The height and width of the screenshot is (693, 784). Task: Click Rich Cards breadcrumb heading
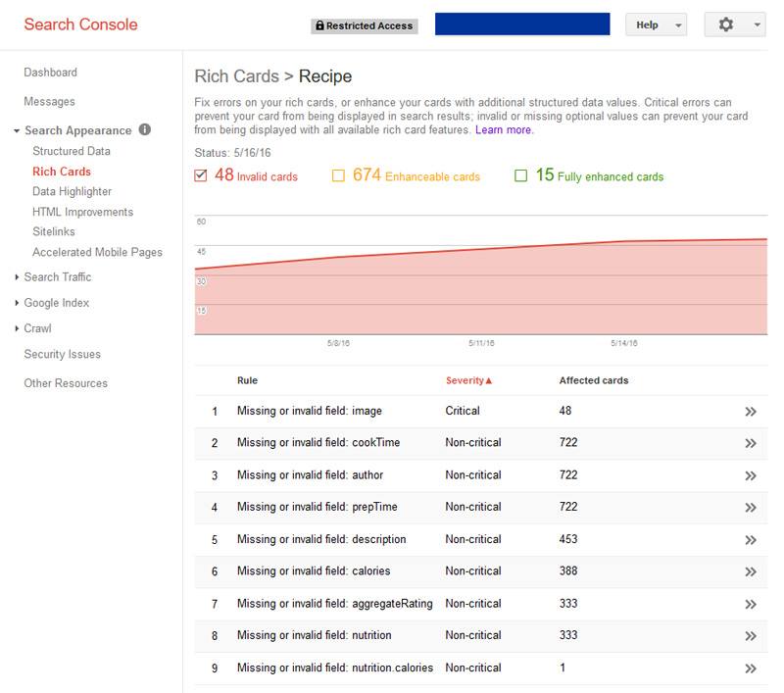[235, 76]
